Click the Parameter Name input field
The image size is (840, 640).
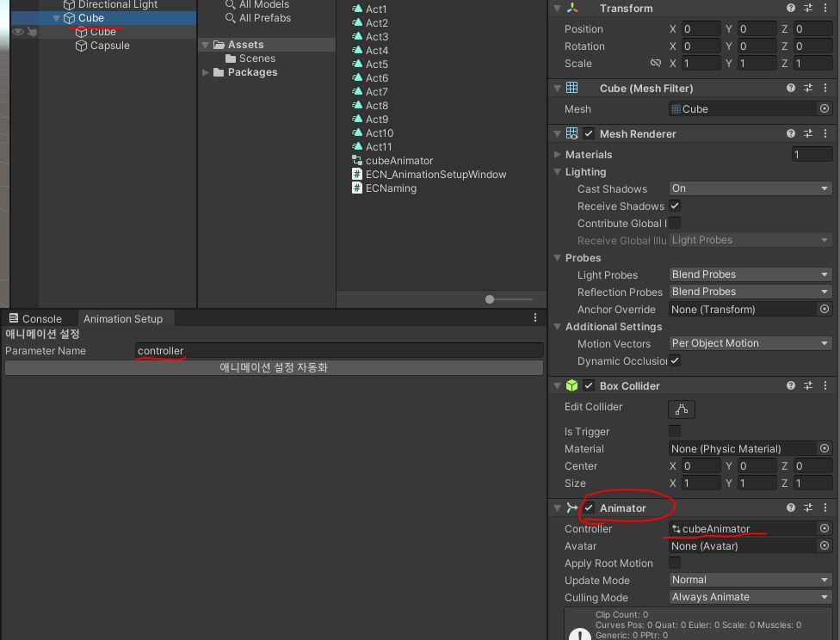(339, 350)
